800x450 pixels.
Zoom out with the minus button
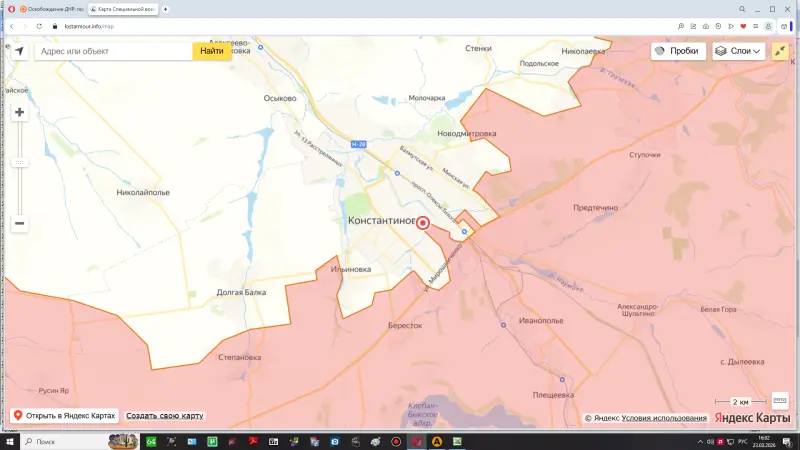[x=19, y=223]
